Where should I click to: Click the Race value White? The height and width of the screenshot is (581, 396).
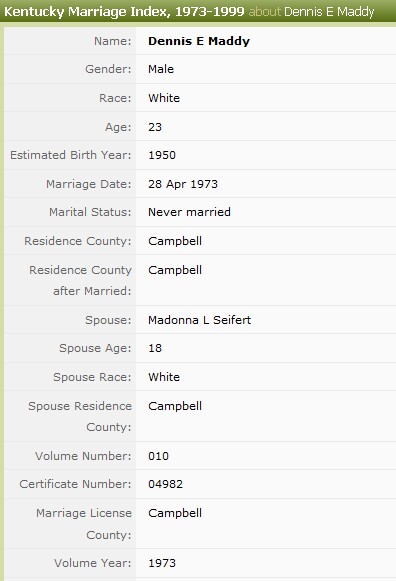click(x=164, y=98)
